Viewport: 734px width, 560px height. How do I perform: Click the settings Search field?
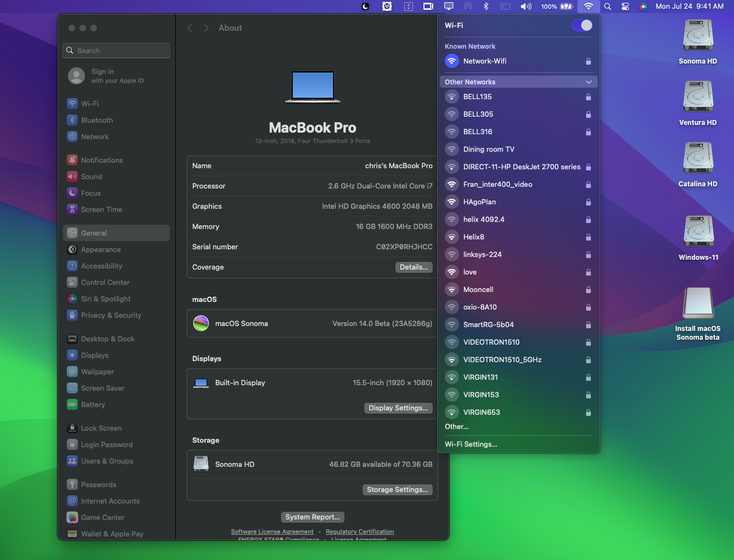[116, 50]
